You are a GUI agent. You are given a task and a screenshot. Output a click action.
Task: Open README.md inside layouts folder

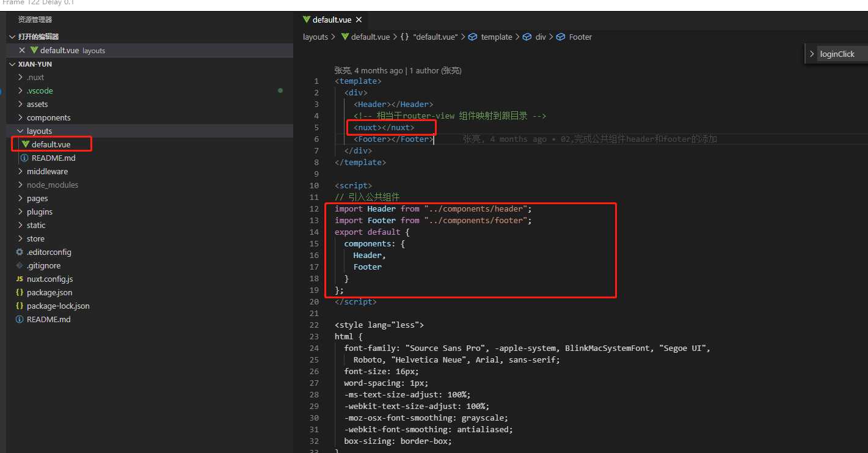[150, 158]
